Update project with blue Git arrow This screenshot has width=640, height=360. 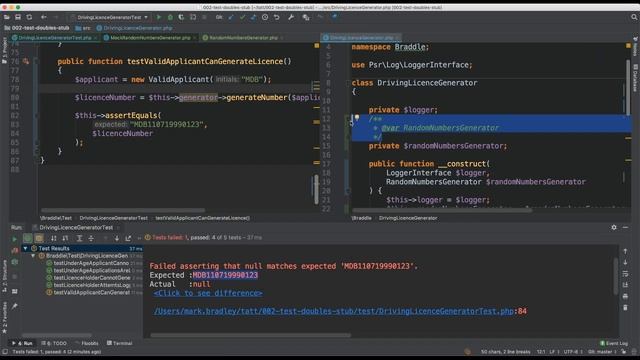[231, 17]
